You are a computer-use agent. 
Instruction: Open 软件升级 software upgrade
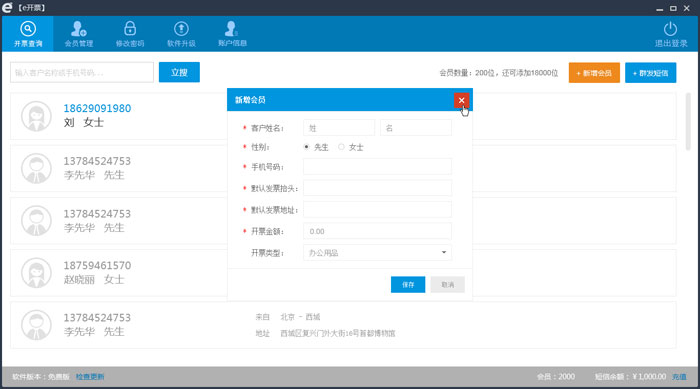pos(181,34)
